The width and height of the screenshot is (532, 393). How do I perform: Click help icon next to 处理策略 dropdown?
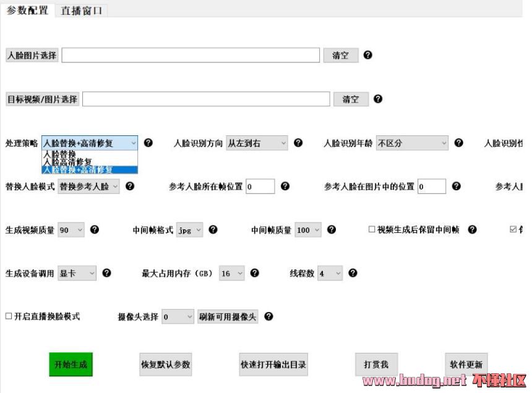pyautogui.click(x=148, y=143)
